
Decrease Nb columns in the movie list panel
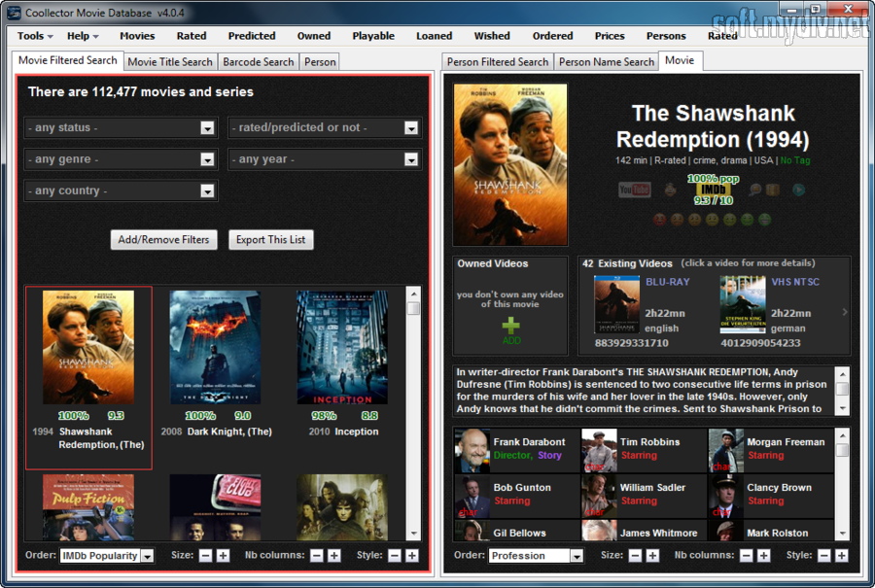pos(316,556)
